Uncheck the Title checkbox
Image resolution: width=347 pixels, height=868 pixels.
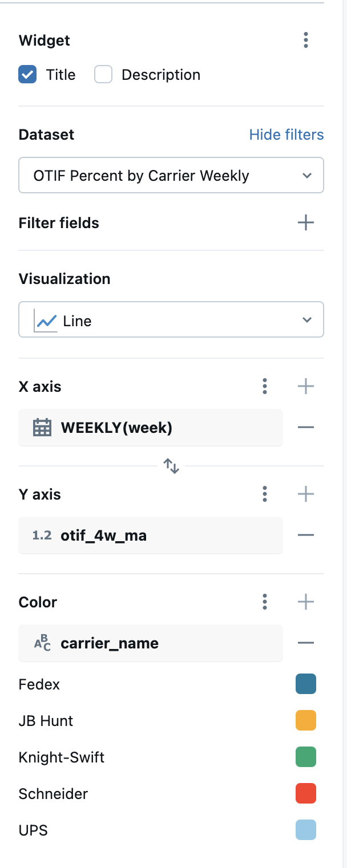(27, 75)
